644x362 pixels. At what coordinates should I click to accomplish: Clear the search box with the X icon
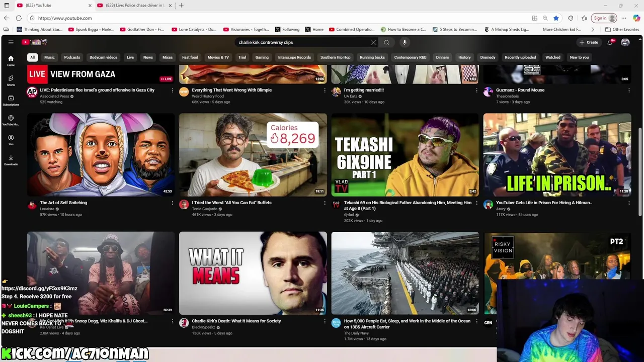[x=373, y=42]
